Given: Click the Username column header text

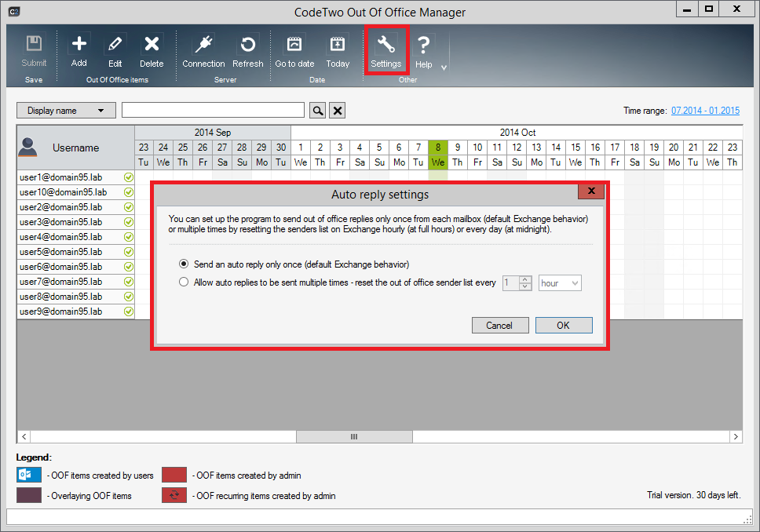Looking at the screenshot, I should [x=75, y=148].
